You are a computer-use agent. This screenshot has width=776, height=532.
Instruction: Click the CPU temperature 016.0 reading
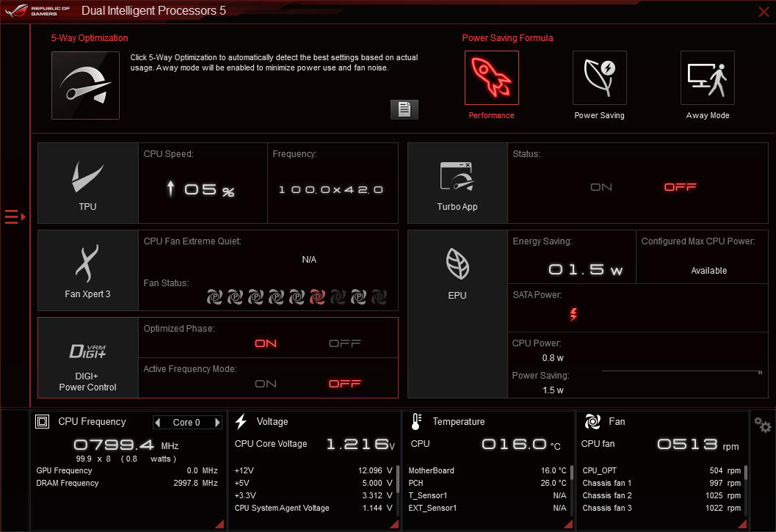click(x=521, y=444)
